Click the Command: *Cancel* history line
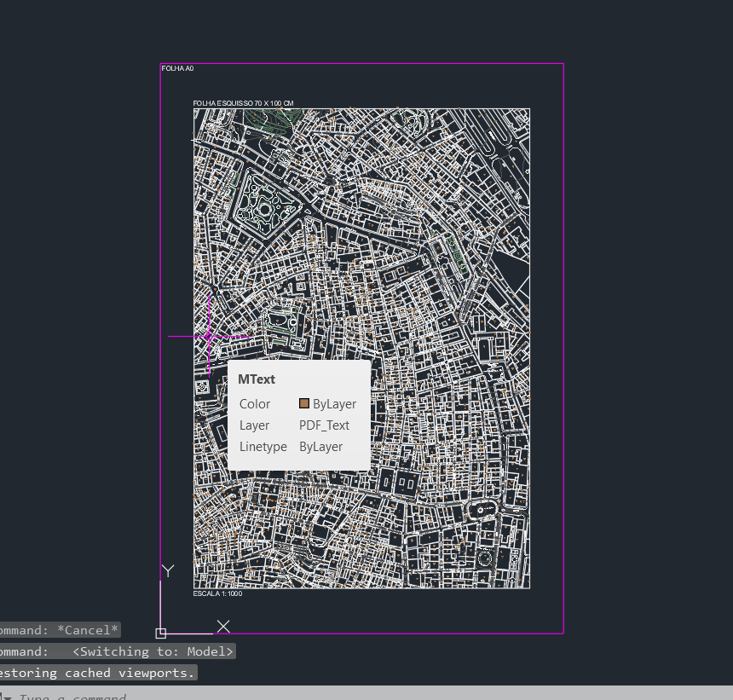The image size is (733, 700). pyautogui.click(x=58, y=630)
